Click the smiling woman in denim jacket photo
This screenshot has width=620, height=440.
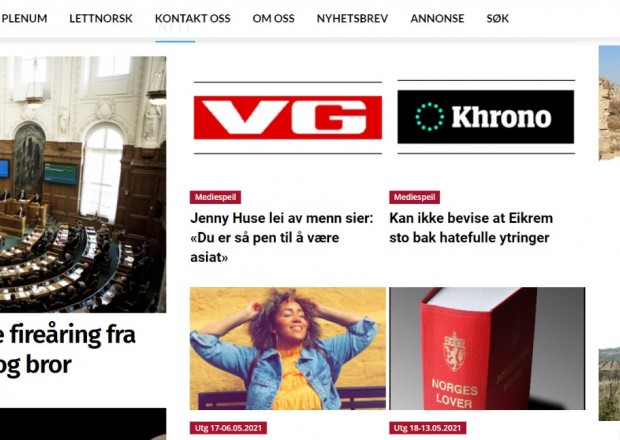pos(288,348)
